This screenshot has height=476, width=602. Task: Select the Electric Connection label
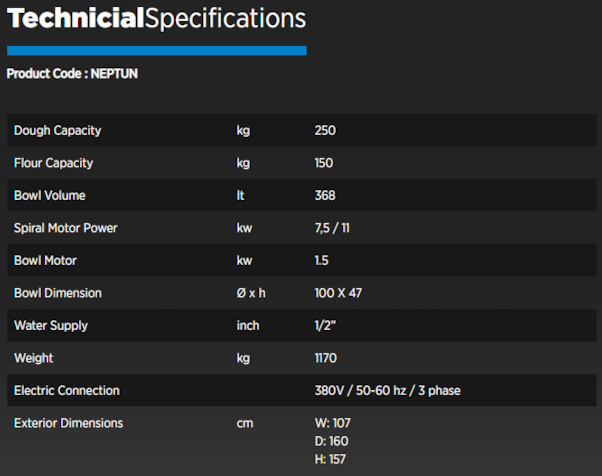point(67,391)
